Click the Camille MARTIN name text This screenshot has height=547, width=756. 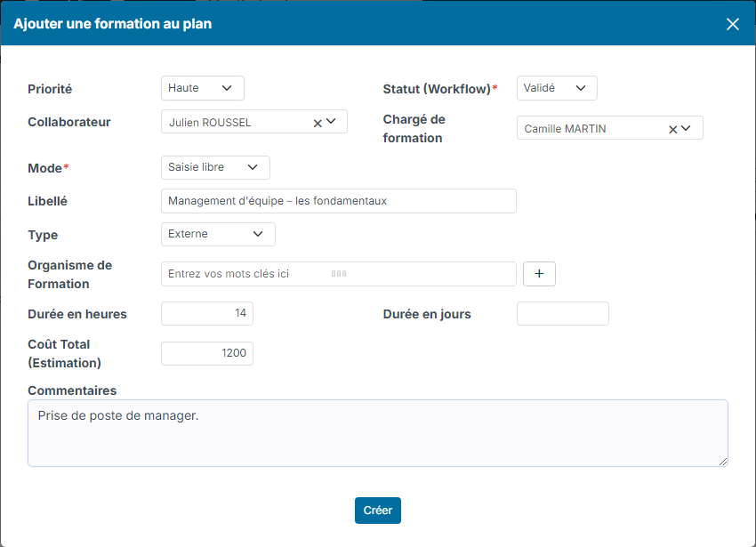pos(565,129)
